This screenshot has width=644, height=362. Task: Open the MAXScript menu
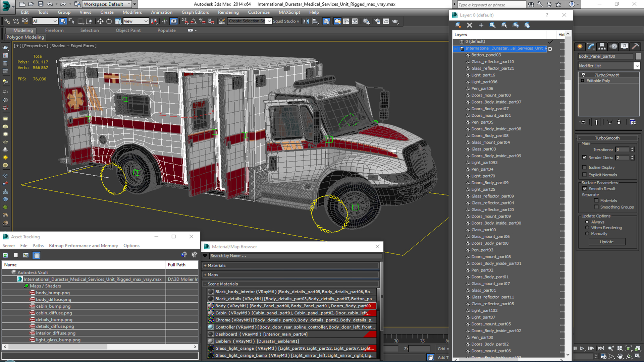point(289,12)
